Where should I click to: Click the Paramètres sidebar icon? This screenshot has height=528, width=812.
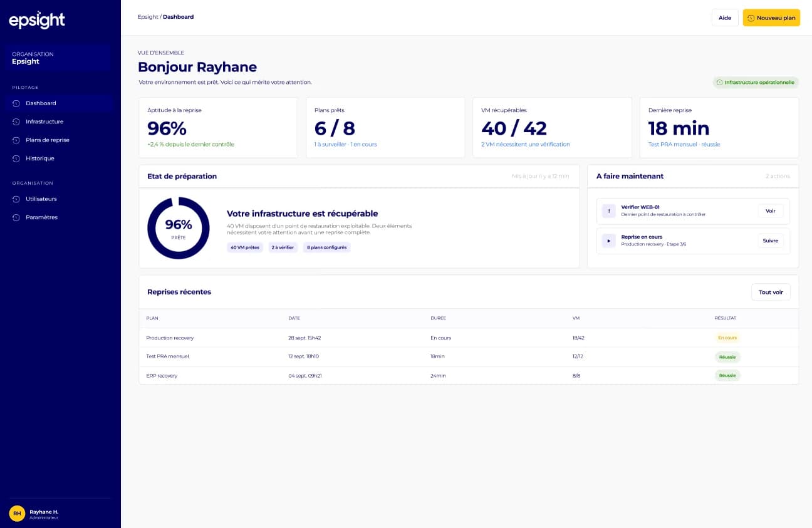16,217
